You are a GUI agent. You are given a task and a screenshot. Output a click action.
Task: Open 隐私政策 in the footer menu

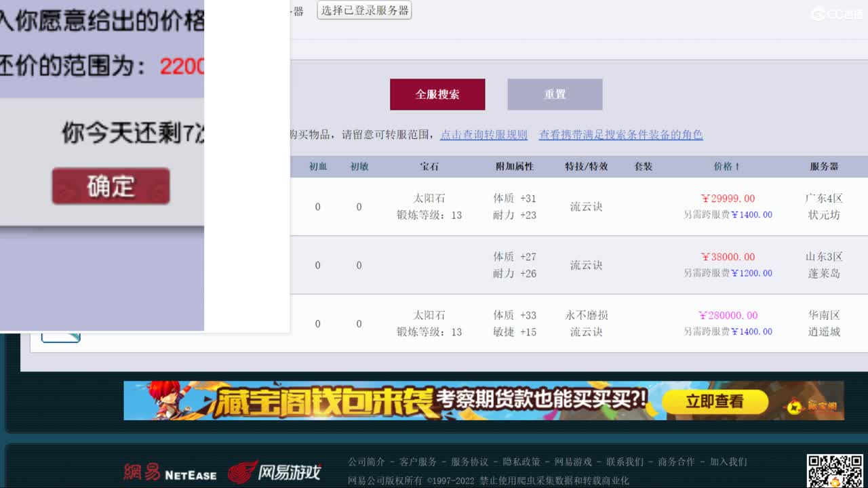[x=522, y=462]
